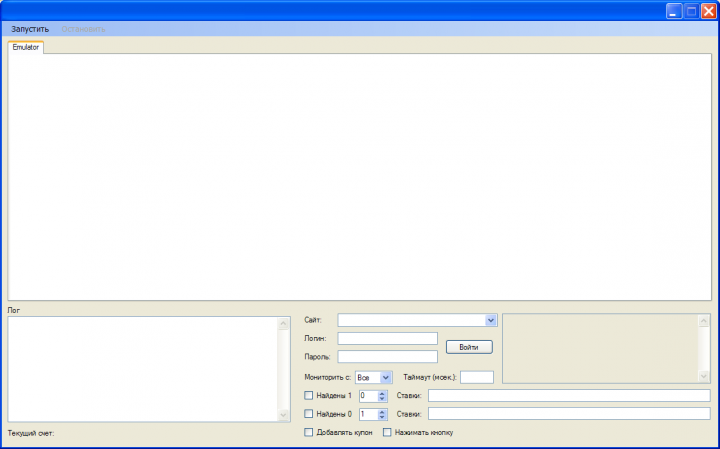Viewport: 720px width, 449px height.
Task: Switch to the Emulator tab
Action: (x=26, y=47)
